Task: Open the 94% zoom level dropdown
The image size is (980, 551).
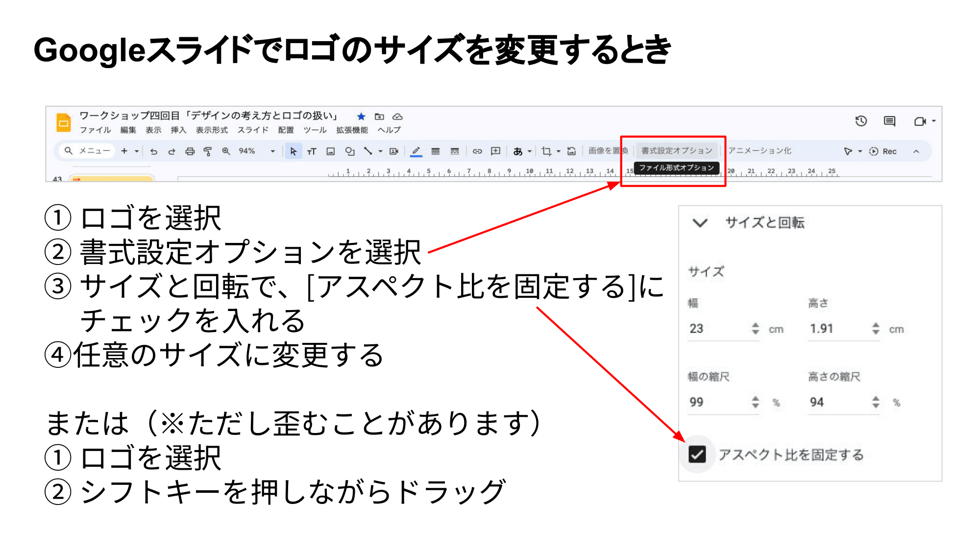Action: 257,151
